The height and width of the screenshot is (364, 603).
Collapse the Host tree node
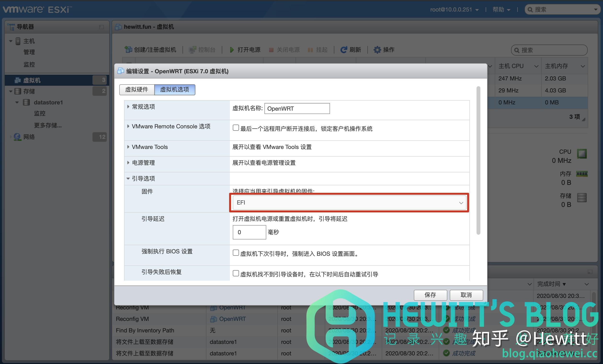click(x=11, y=41)
